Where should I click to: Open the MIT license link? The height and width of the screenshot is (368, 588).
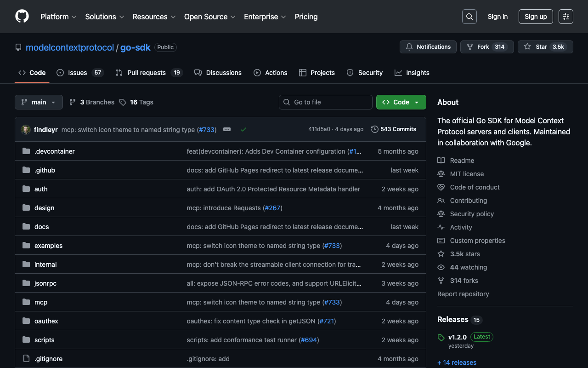467,174
